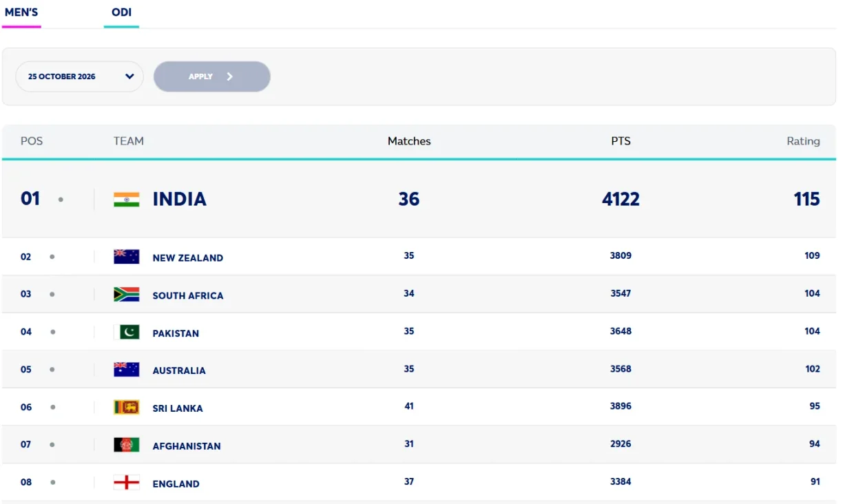Click Afghanistan's rating value 94
This screenshot has width=854, height=504.
pos(815,444)
